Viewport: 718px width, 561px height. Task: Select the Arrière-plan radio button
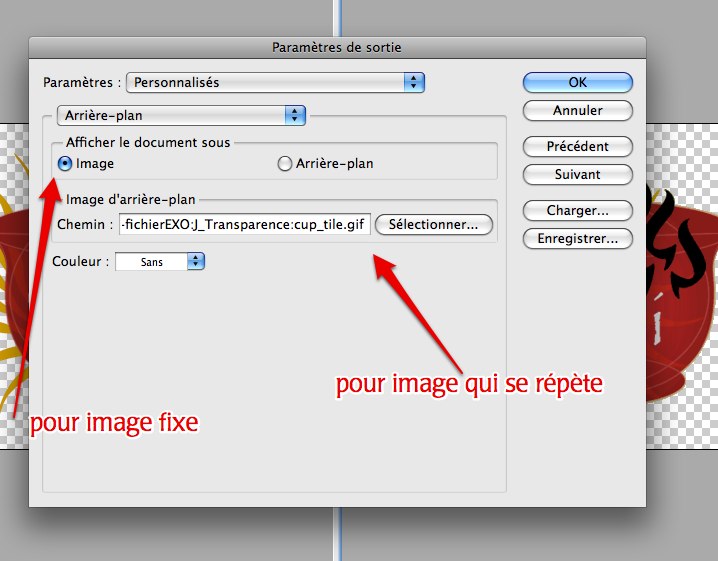click(284, 163)
